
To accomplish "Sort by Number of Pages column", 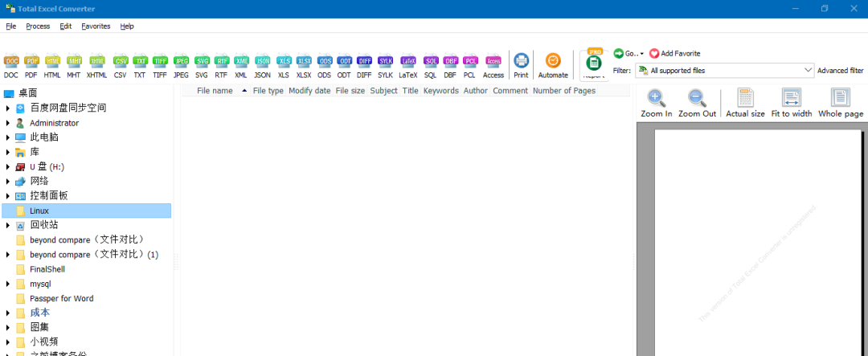I will point(564,91).
